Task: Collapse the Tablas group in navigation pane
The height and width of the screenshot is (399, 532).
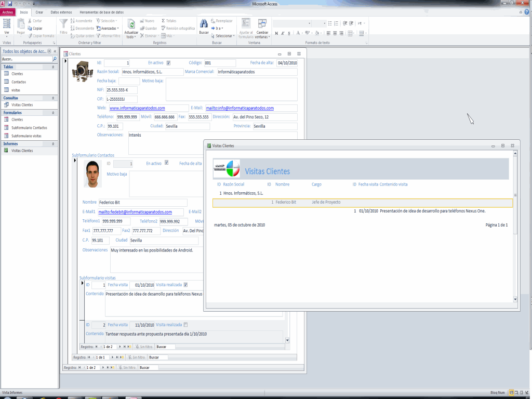Action: tap(52, 67)
